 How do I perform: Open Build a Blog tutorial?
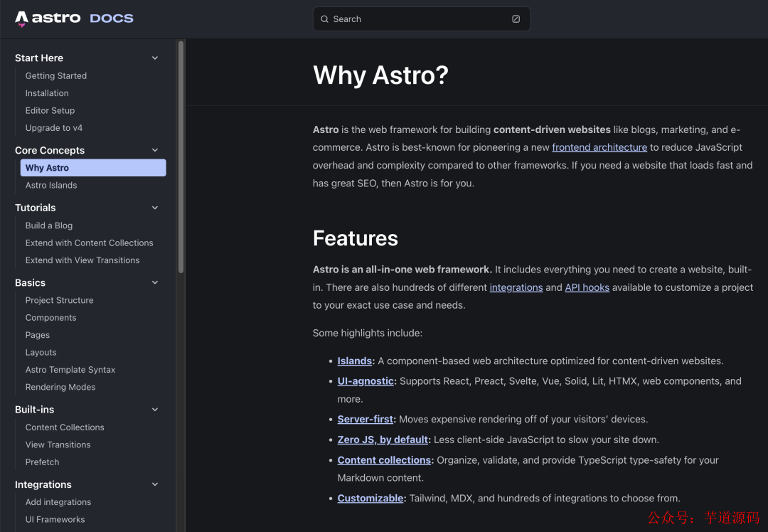[49, 225]
